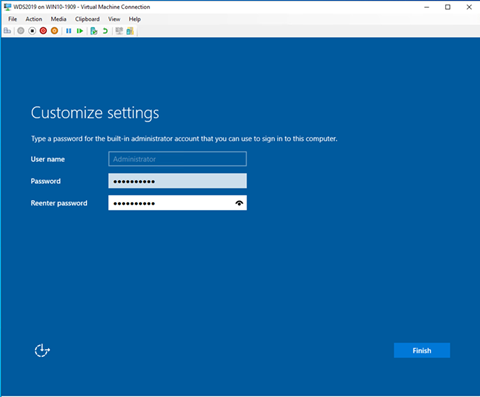The image size is (480, 397).
Task: Click the green Revert arrow icon
Action: coord(105,31)
